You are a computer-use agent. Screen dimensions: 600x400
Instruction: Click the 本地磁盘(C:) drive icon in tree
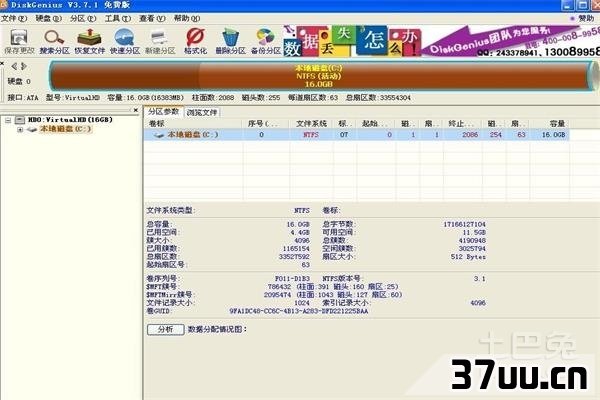click(32, 129)
